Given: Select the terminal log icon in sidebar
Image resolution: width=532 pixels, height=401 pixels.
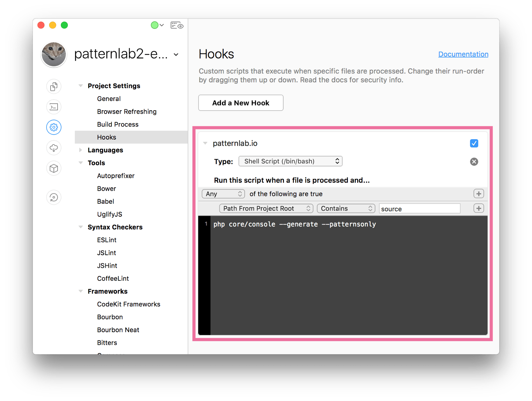Looking at the screenshot, I should point(54,107).
